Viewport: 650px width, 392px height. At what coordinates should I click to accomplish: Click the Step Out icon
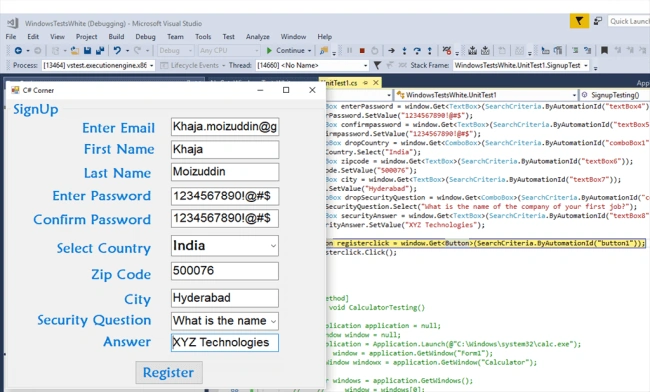(x=429, y=51)
